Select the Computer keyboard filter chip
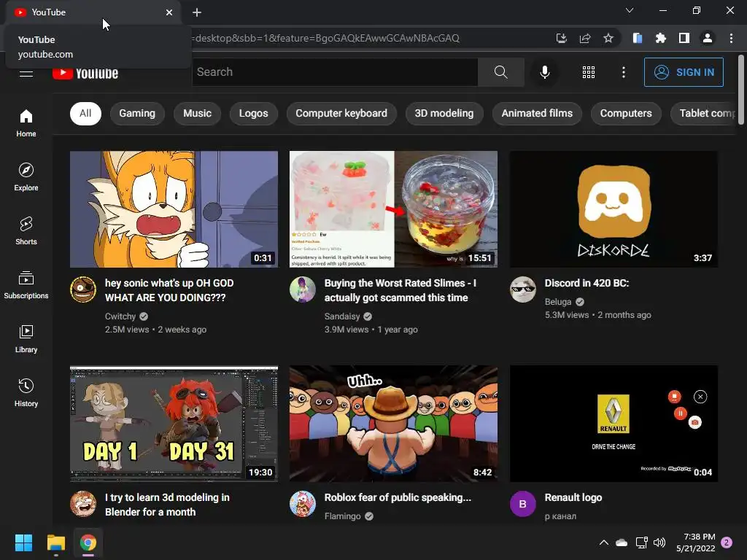The width and height of the screenshot is (747, 560). click(341, 113)
